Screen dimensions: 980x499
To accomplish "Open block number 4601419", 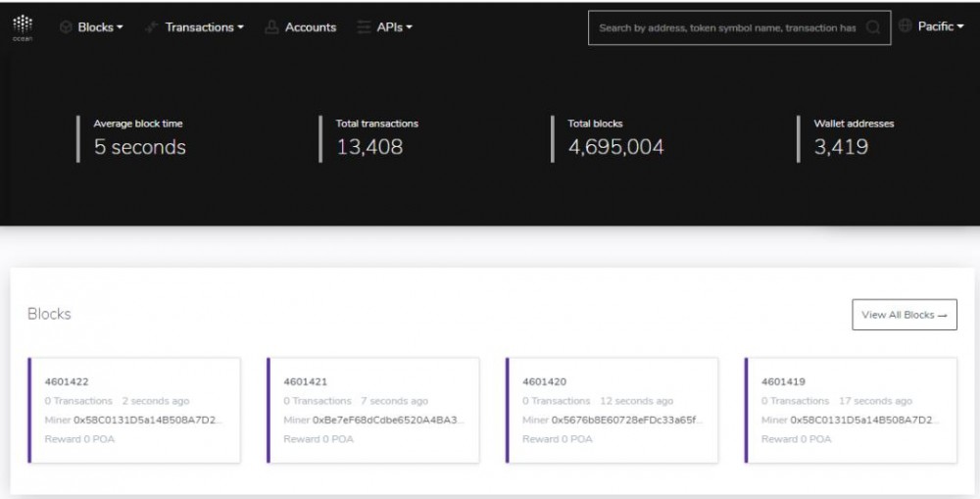I will click(x=783, y=381).
